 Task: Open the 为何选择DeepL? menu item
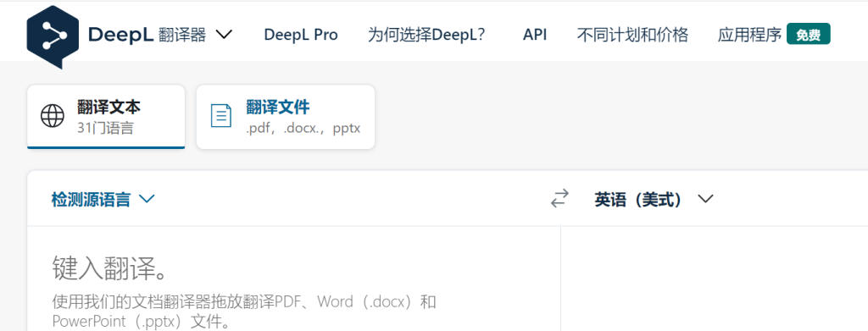426,35
